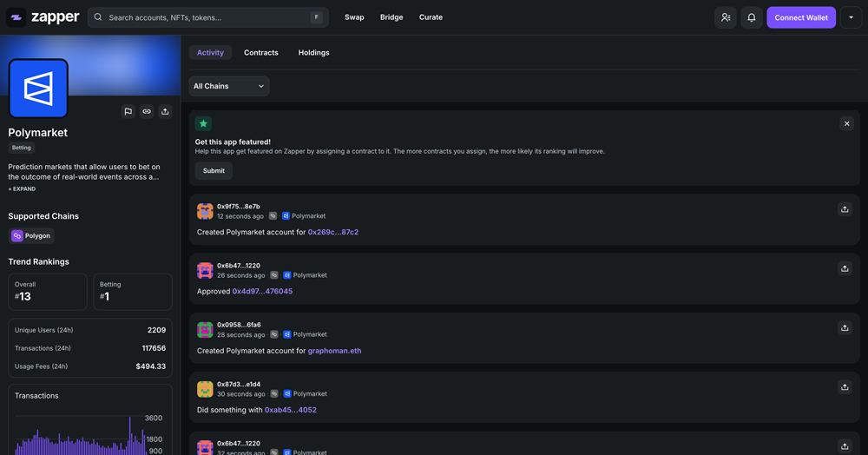Click avatar of 0x9f75...8e7b
Screen dimensions: 868x455
pos(205,211)
